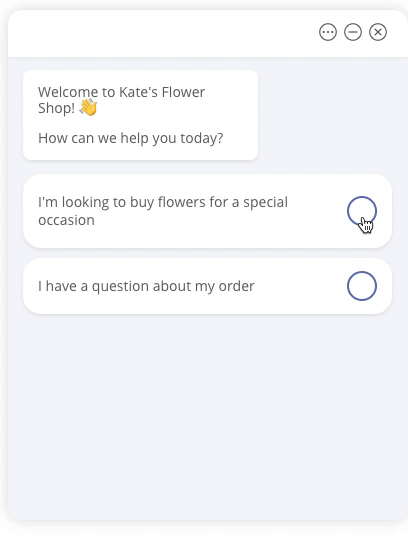The width and height of the screenshot is (408, 536).
Task: Click the "Shop!" text beside the waving emoji
Action: (56, 108)
